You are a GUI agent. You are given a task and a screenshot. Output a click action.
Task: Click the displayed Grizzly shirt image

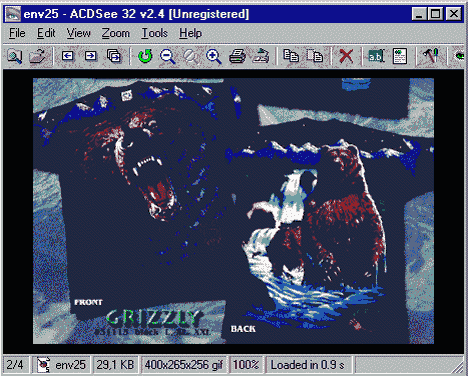(233, 211)
